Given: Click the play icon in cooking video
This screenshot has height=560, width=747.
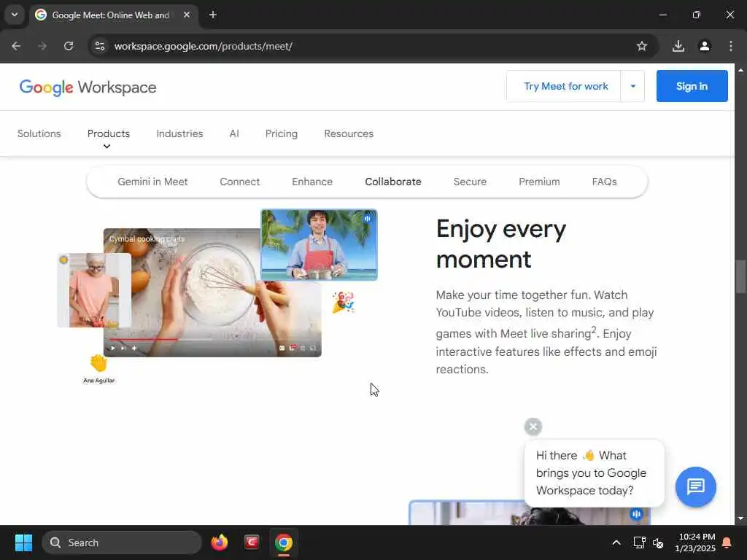Looking at the screenshot, I should (113, 348).
